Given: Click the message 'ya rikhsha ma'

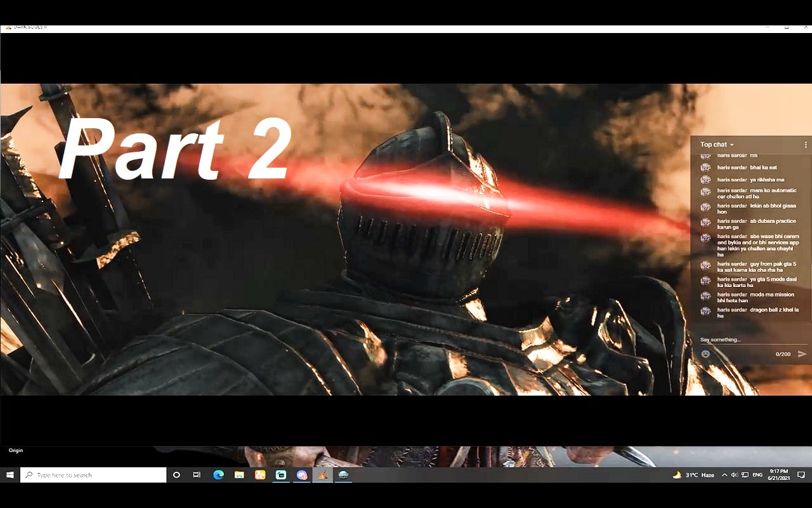Looking at the screenshot, I should pyautogui.click(x=767, y=180).
